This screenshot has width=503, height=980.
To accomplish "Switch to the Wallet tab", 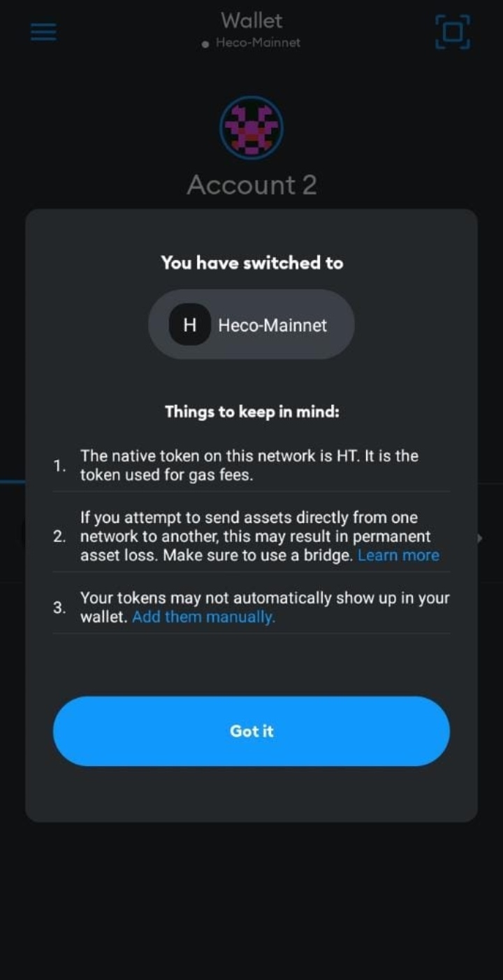I will click(251, 20).
